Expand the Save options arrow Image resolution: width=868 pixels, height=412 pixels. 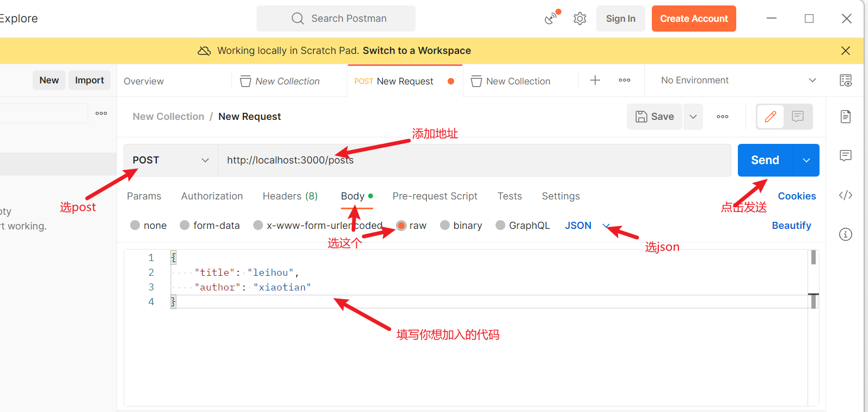pos(693,117)
